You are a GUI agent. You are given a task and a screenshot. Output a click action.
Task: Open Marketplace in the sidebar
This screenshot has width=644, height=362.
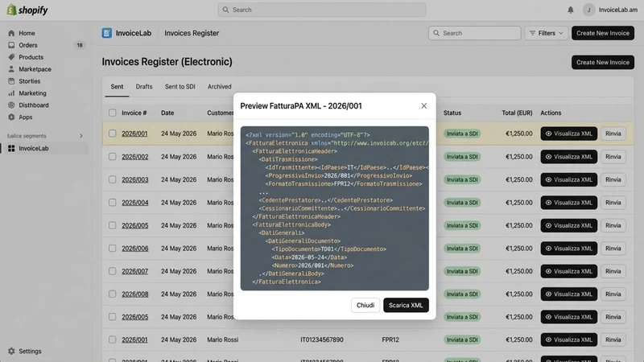(35, 69)
